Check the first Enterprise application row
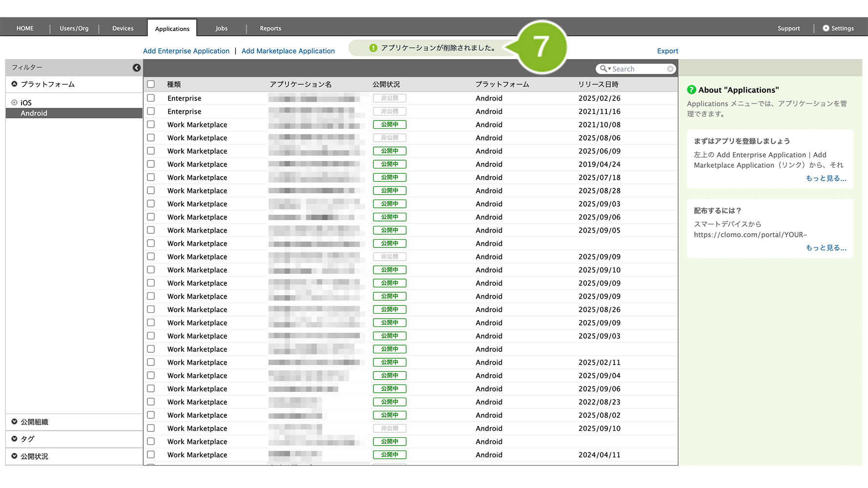The width and height of the screenshot is (868, 488). [151, 98]
